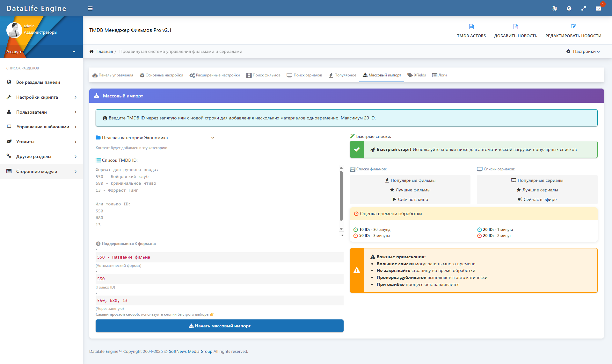This screenshot has height=364, width=612.
Task: Open the mail notifications envelope icon
Action: (x=598, y=9)
